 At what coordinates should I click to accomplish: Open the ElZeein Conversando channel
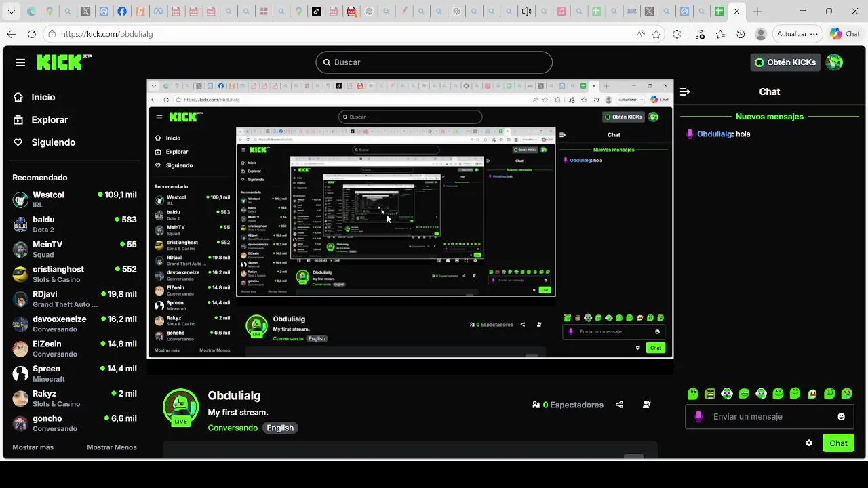(x=75, y=349)
